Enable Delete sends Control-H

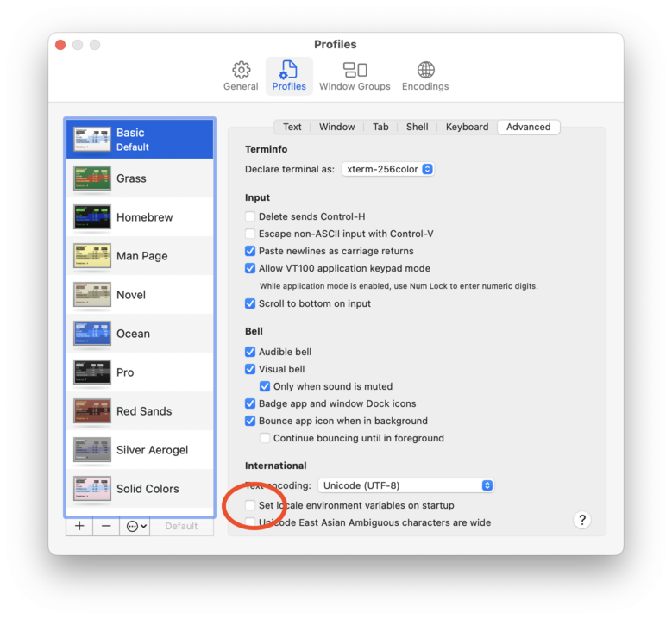[250, 216]
